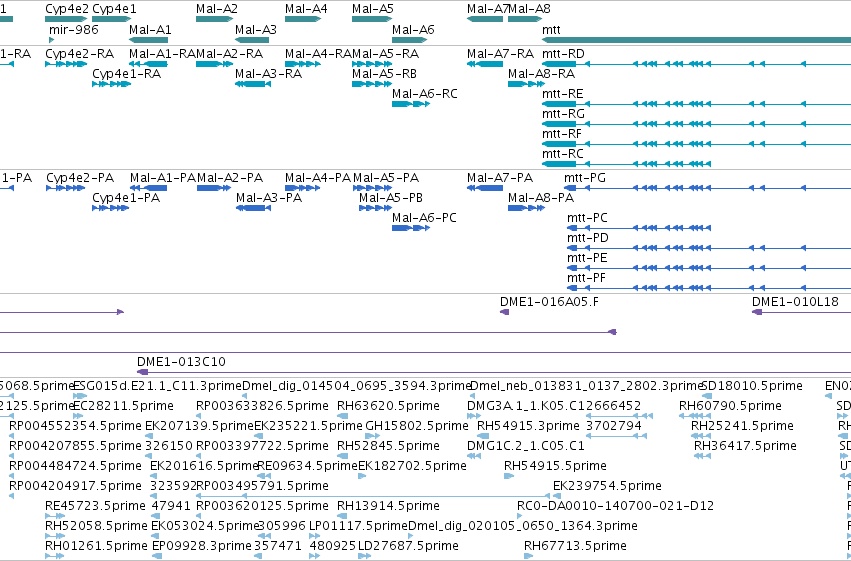This screenshot has width=851, height=561.
Task: Select transcript Mal-A5-RA
Action: (372, 64)
